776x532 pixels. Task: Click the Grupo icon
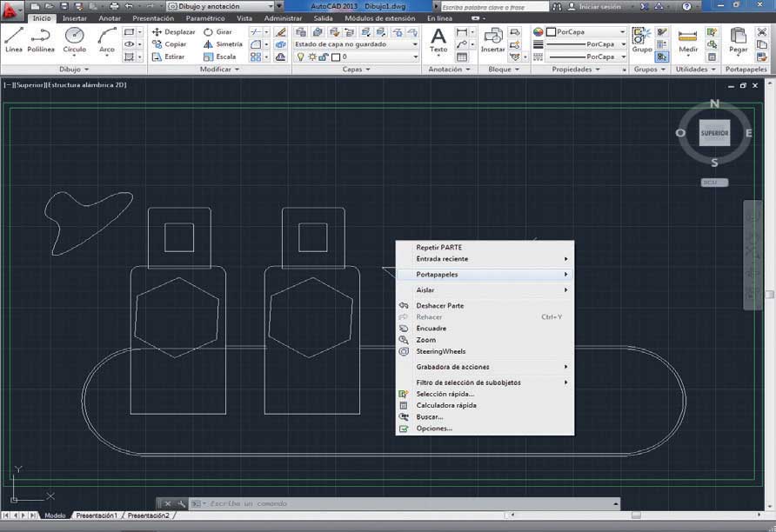coord(642,40)
